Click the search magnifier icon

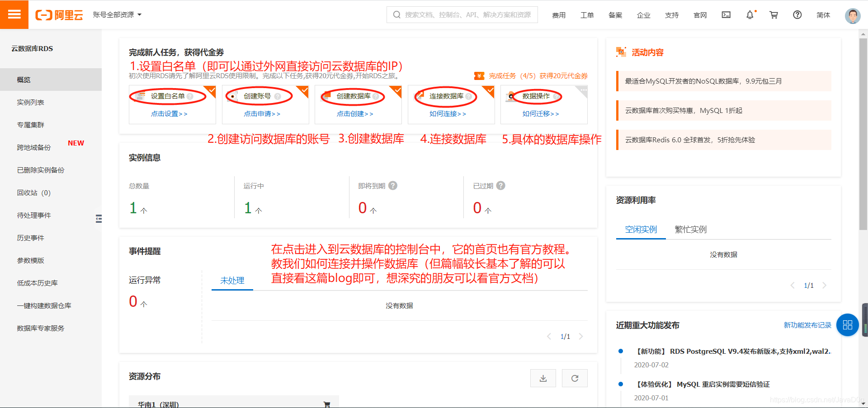pyautogui.click(x=397, y=14)
